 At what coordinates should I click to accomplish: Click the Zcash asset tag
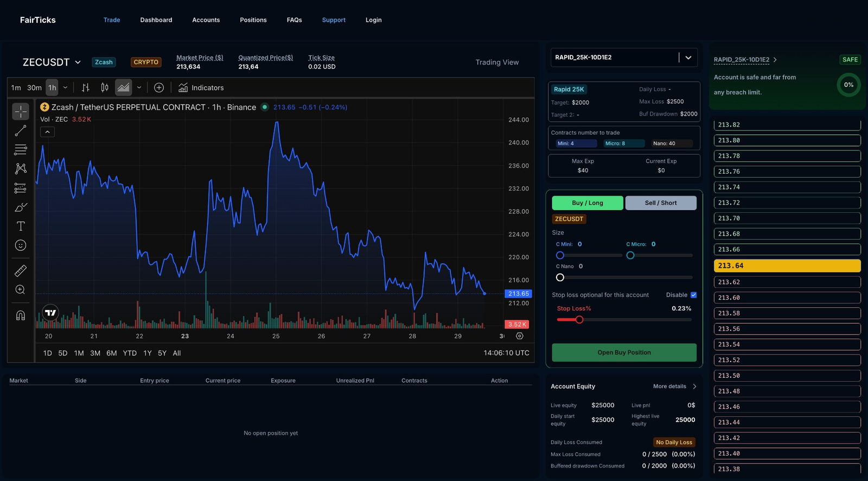click(x=104, y=62)
